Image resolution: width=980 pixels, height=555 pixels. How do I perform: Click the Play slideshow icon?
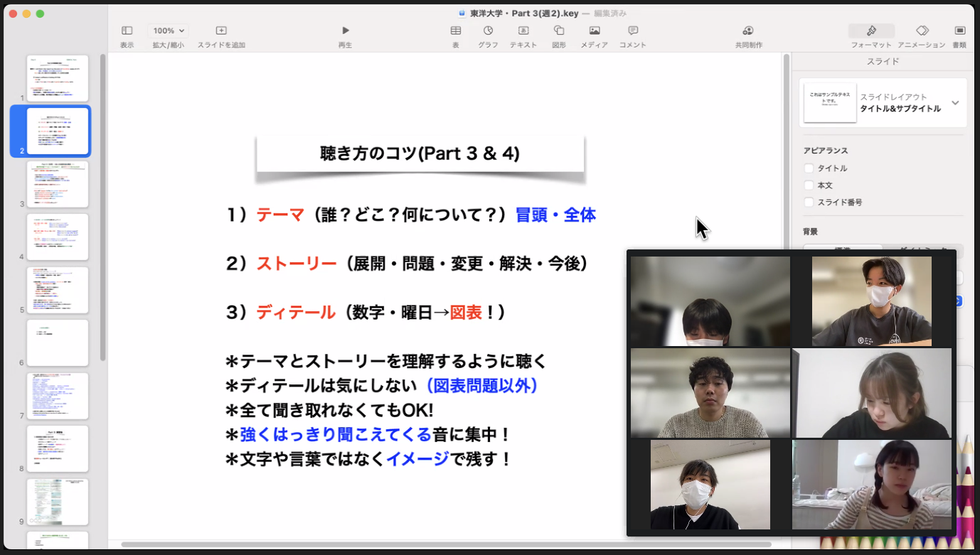[346, 31]
